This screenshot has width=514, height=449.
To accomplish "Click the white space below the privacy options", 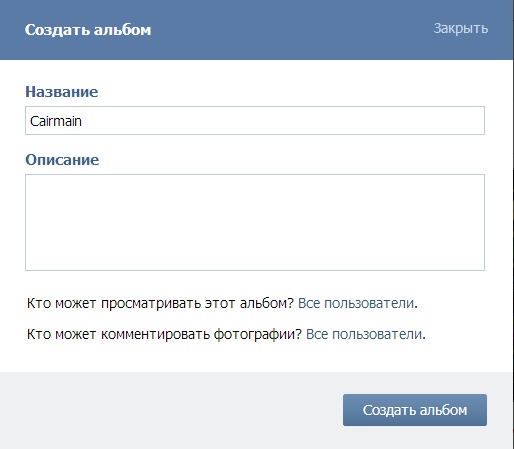I will coord(255,357).
